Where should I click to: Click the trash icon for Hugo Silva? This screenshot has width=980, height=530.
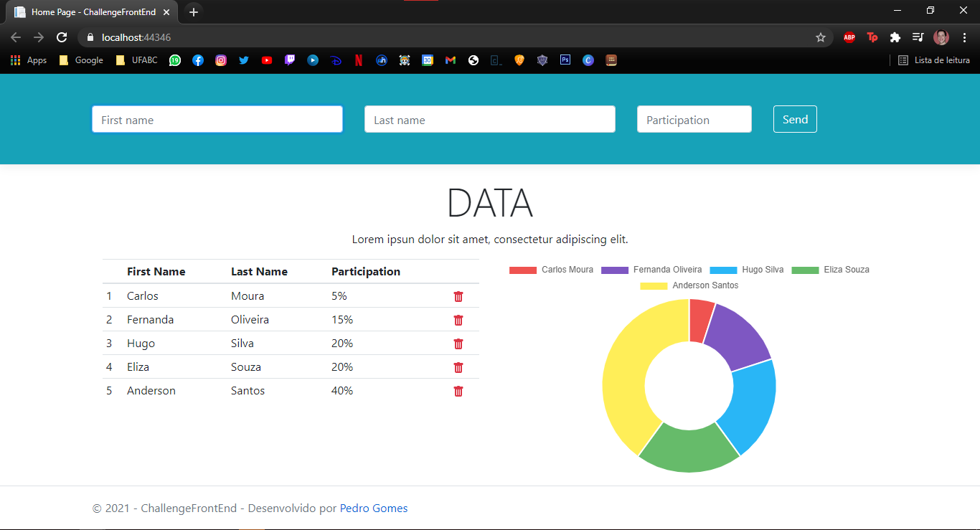(458, 344)
